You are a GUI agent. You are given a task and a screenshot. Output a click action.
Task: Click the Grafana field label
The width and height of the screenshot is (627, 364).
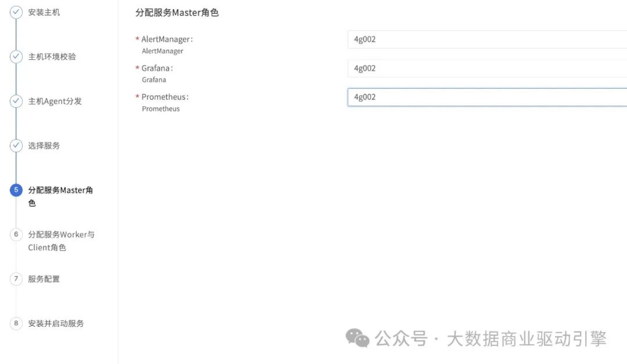click(x=157, y=69)
